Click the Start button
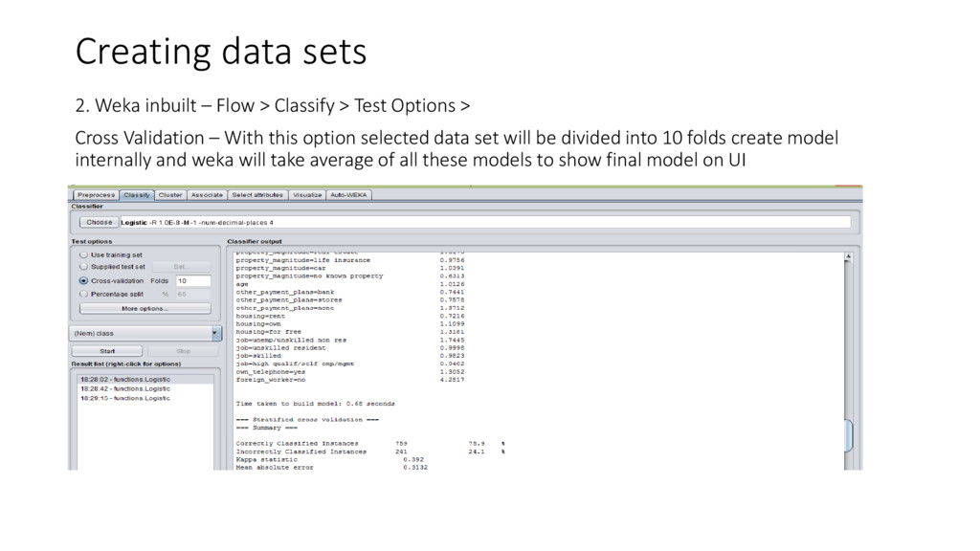This screenshot has height=551, width=980. pyautogui.click(x=107, y=351)
